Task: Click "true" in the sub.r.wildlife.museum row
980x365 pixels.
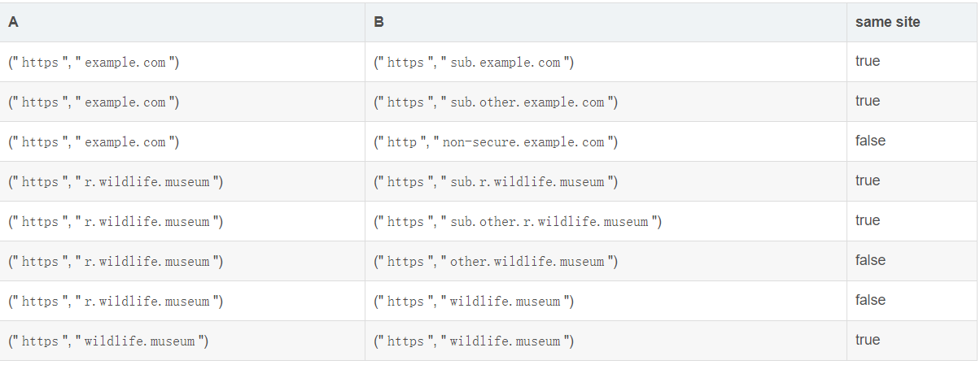Action: 868,180
